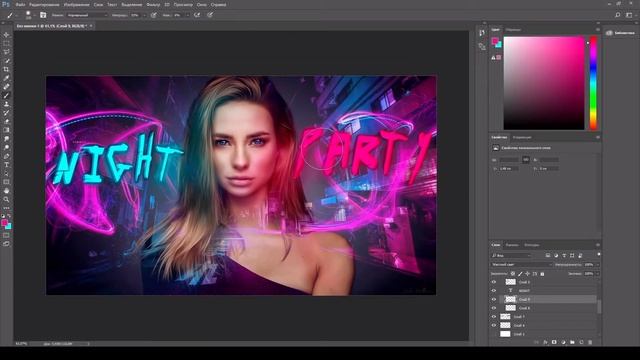Switch to the Образцы tab

click(x=513, y=30)
